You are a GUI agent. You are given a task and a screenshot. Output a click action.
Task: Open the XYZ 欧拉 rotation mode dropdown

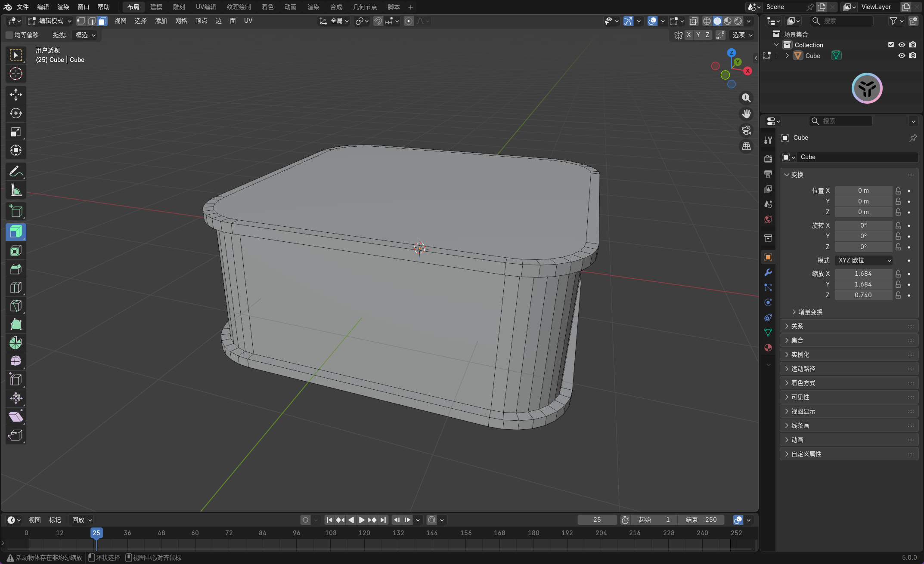tap(864, 260)
